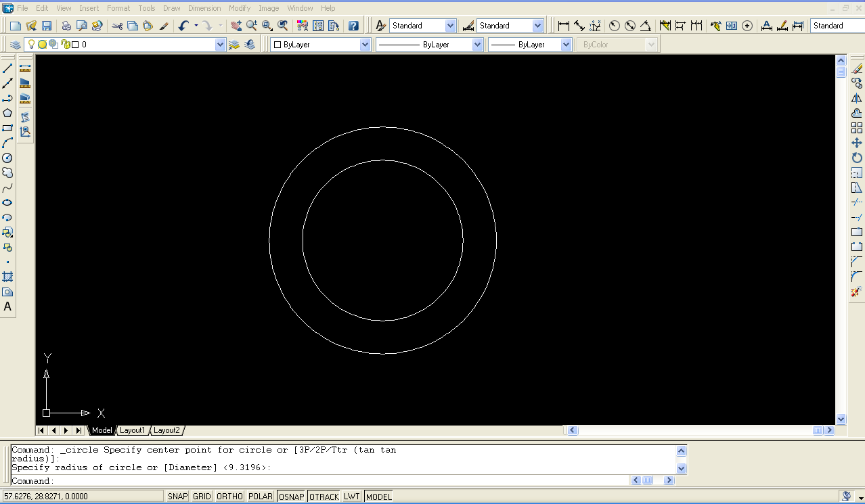Open the Draw menu

coord(171,7)
